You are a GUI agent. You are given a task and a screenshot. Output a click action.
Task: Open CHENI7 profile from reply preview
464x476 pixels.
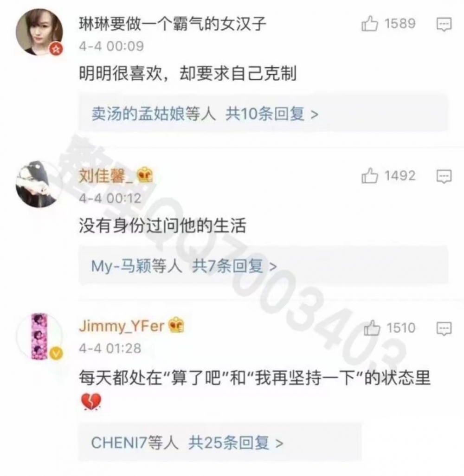click(119, 443)
